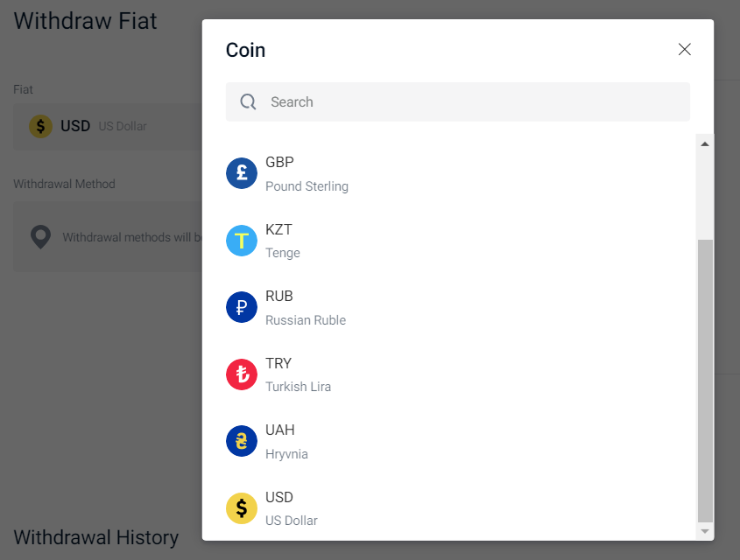
Task: Click the location pin icon under Withdrawal Method
Action: (x=40, y=237)
